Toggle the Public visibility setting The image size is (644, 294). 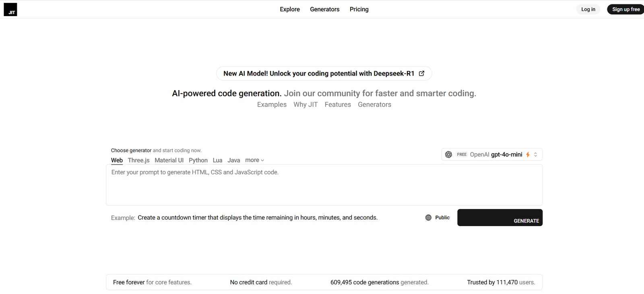(x=438, y=218)
